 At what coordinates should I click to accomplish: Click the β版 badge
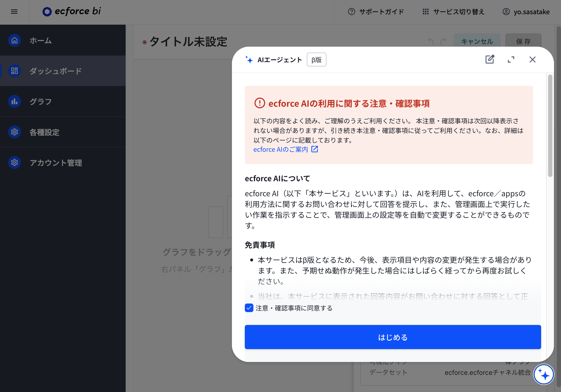(x=316, y=60)
